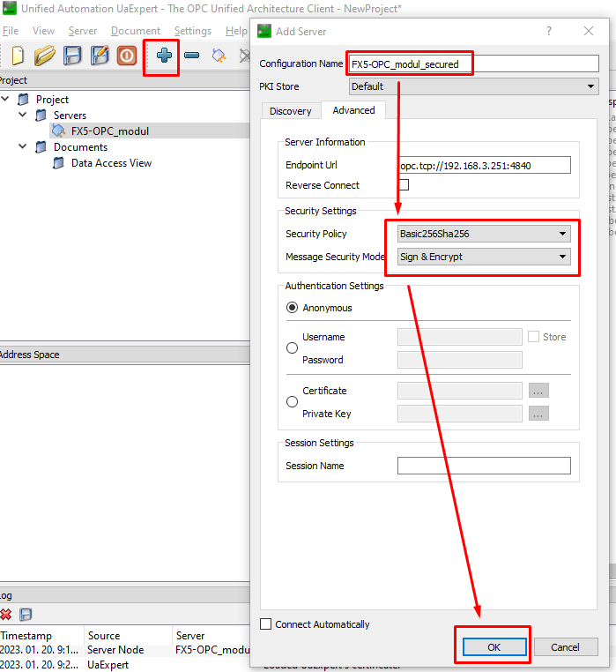Click the Address Space panel header
Screen dimensions: 616x672
point(124,355)
